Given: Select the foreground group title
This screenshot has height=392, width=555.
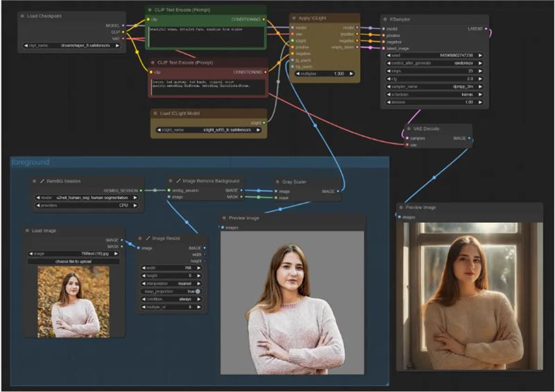Looking at the screenshot, I should point(31,162).
